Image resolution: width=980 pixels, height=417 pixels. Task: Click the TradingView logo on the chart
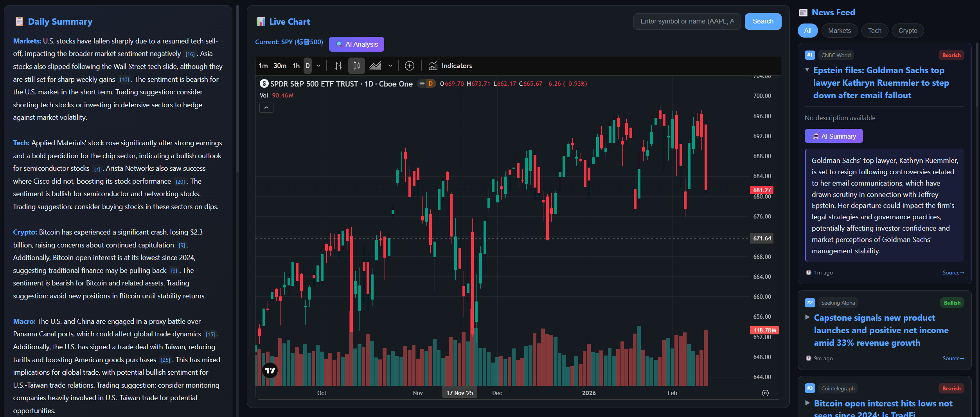[270, 370]
